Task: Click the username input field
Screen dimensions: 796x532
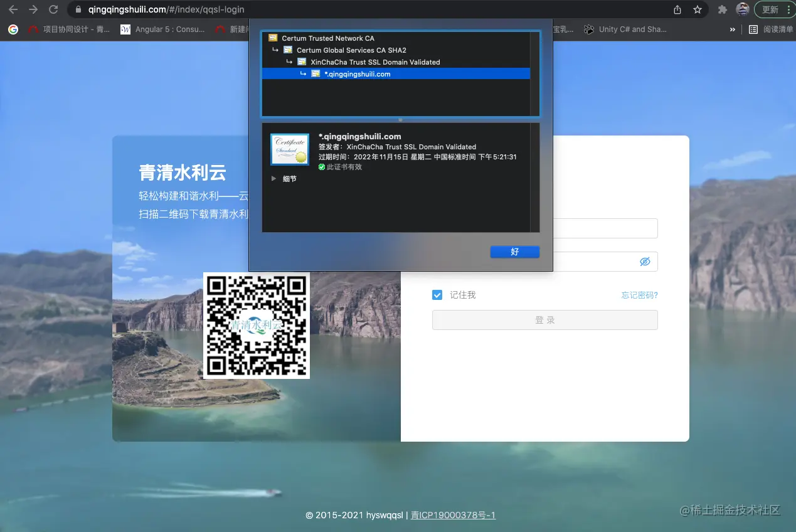Action: click(605, 228)
